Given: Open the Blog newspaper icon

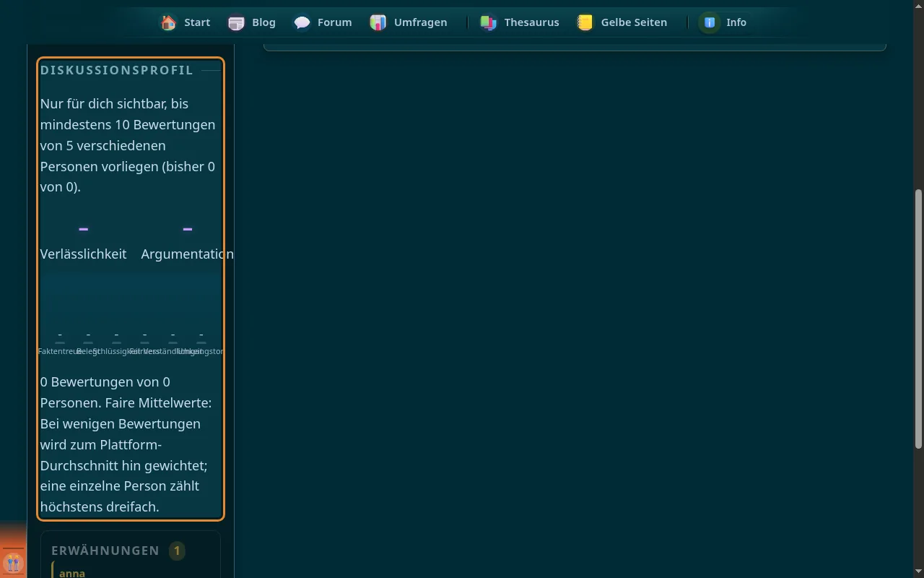Looking at the screenshot, I should [x=236, y=22].
